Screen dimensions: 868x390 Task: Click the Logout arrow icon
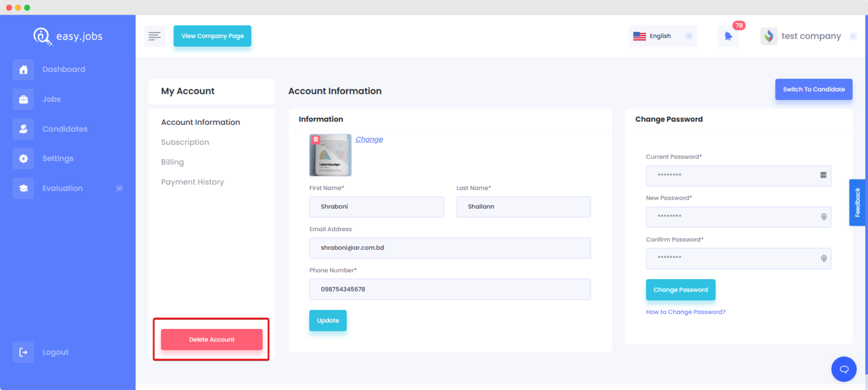tap(23, 352)
